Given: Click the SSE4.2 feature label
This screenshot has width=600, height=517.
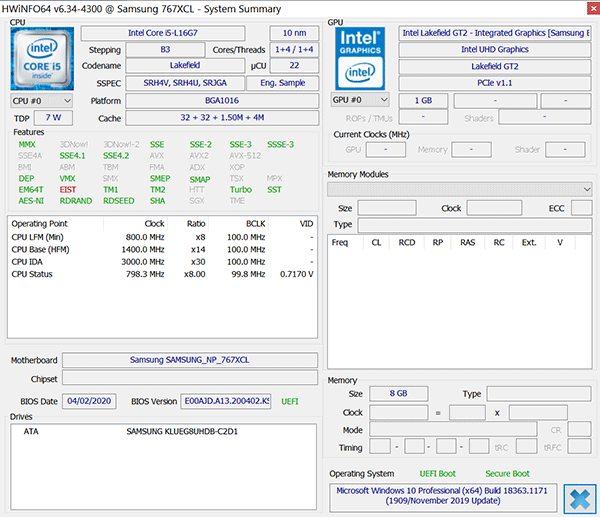Looking at the screenshot, I should pyautogui.click(x=116, y=156).
